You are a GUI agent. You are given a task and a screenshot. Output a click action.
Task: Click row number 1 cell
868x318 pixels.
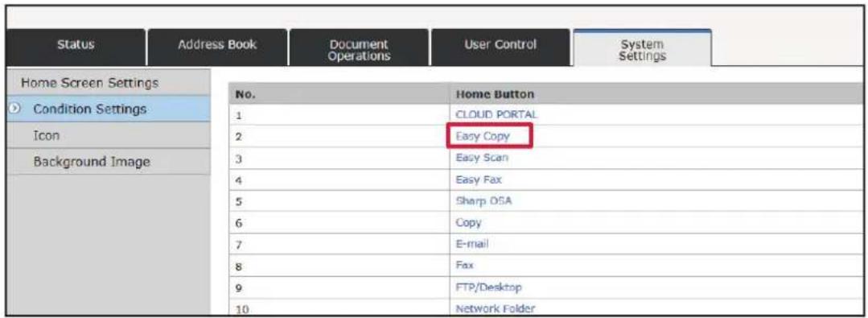339,115
